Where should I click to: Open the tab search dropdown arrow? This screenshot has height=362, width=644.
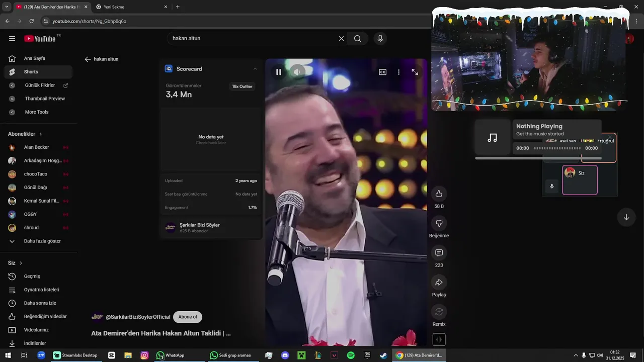(7, 7)
